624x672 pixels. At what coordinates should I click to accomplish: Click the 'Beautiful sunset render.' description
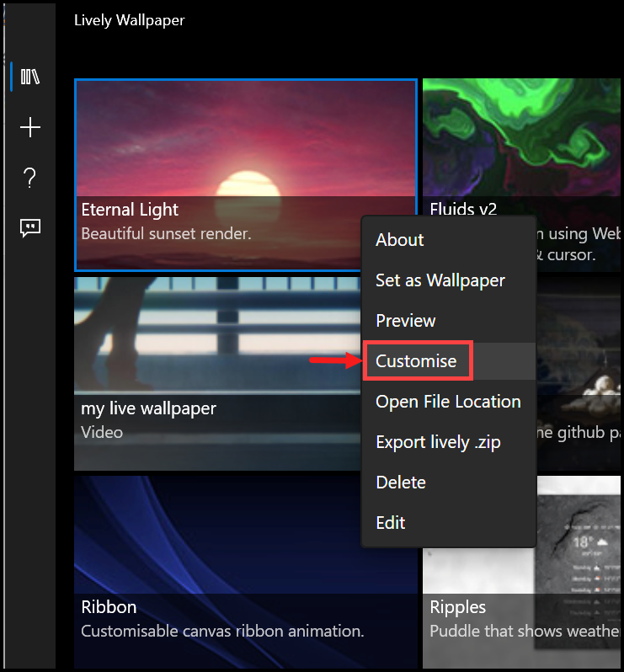point(166,233)
